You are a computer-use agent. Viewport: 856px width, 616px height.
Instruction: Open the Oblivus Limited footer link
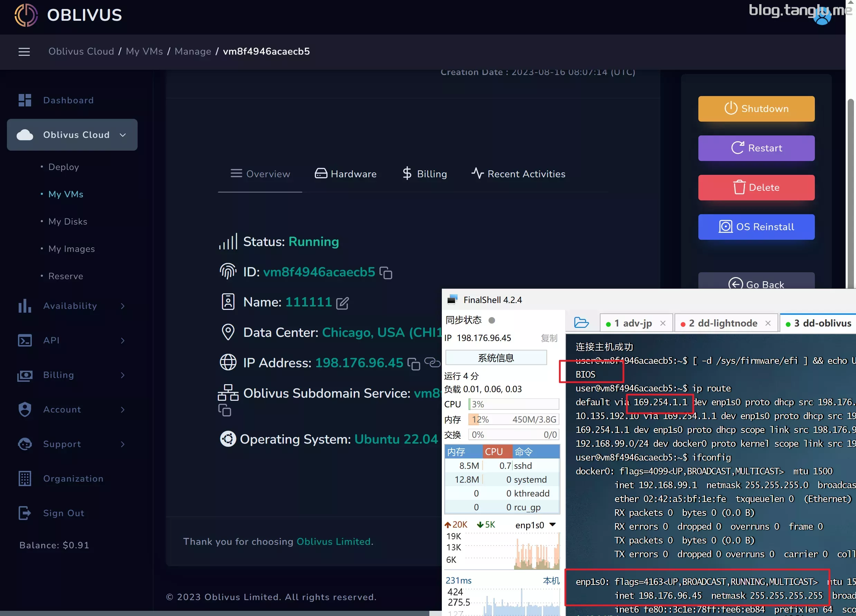point(334,542)
